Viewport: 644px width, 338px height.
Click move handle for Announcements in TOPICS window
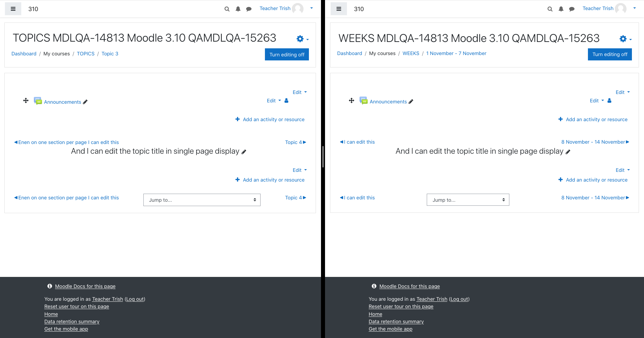coord(26,100)
